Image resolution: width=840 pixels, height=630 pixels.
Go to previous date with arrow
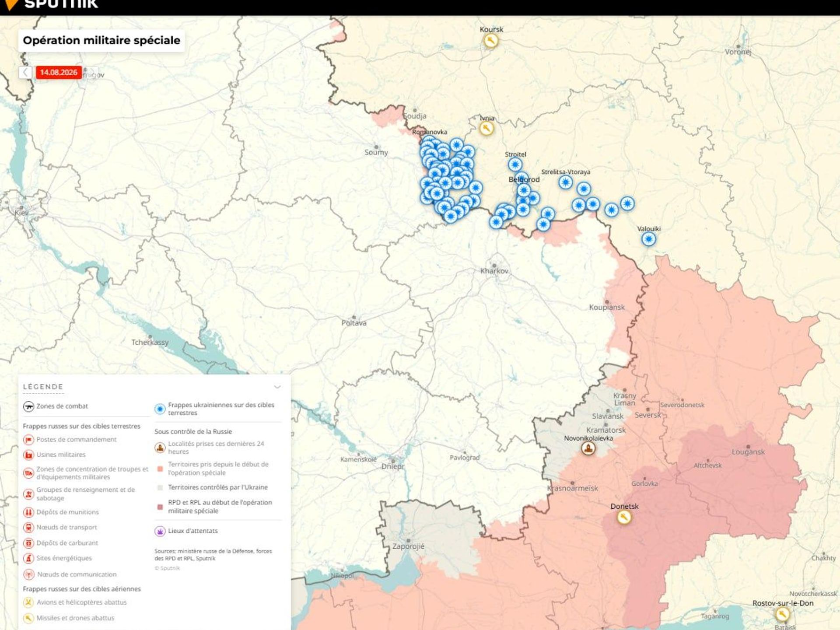(25, 73)
